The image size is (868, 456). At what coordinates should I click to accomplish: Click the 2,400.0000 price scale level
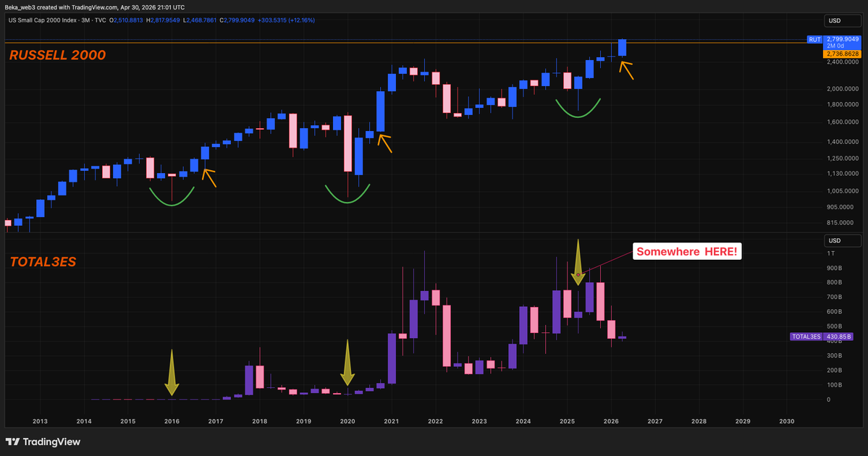pos(843,62)
